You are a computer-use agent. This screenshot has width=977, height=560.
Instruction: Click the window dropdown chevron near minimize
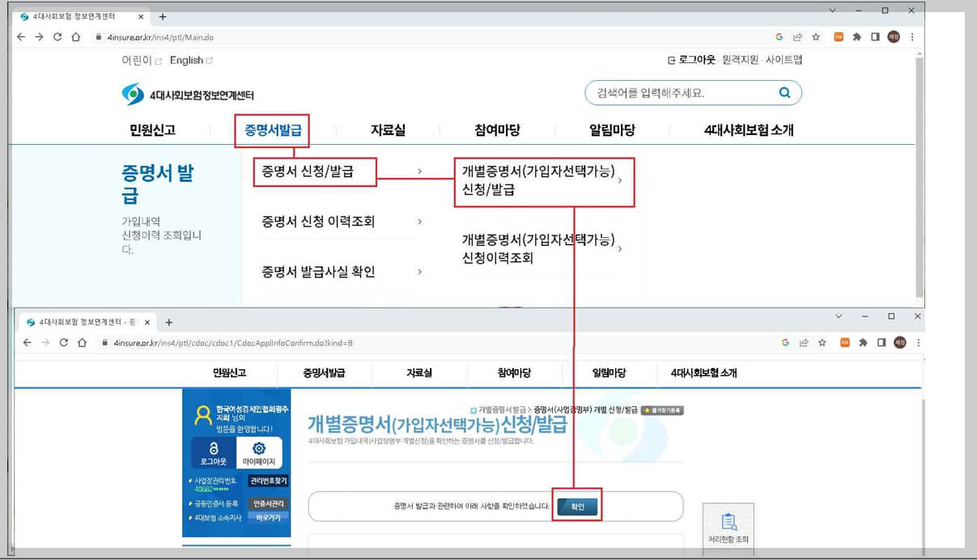tap(834, 11)
